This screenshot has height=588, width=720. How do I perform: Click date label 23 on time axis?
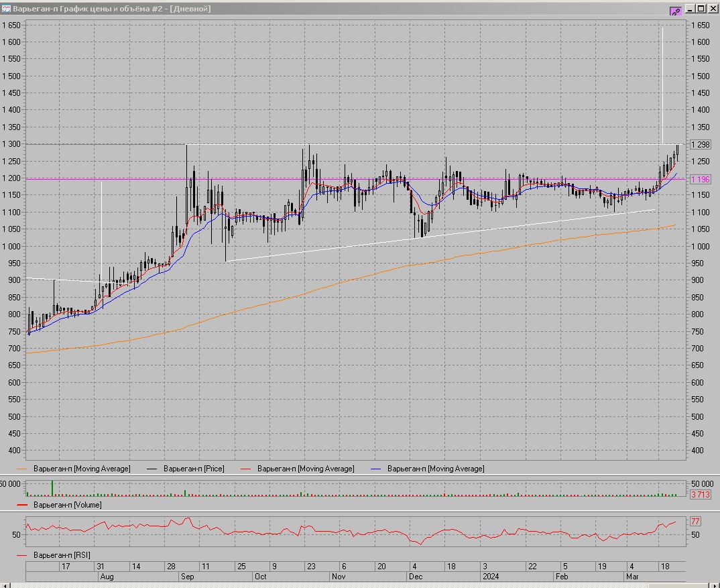pyautogui.click(x=311, y=567)
